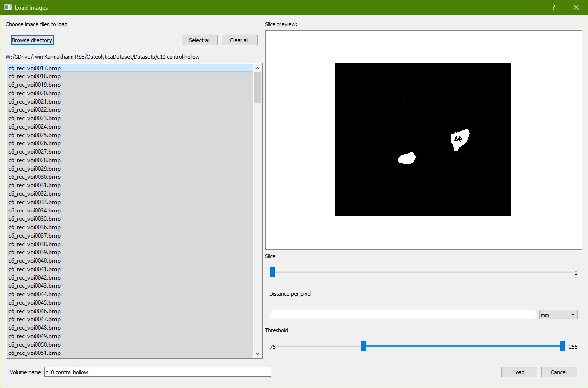
Task: Select file c6_rec_voi0024.bmp
Action: click(130, 126)
